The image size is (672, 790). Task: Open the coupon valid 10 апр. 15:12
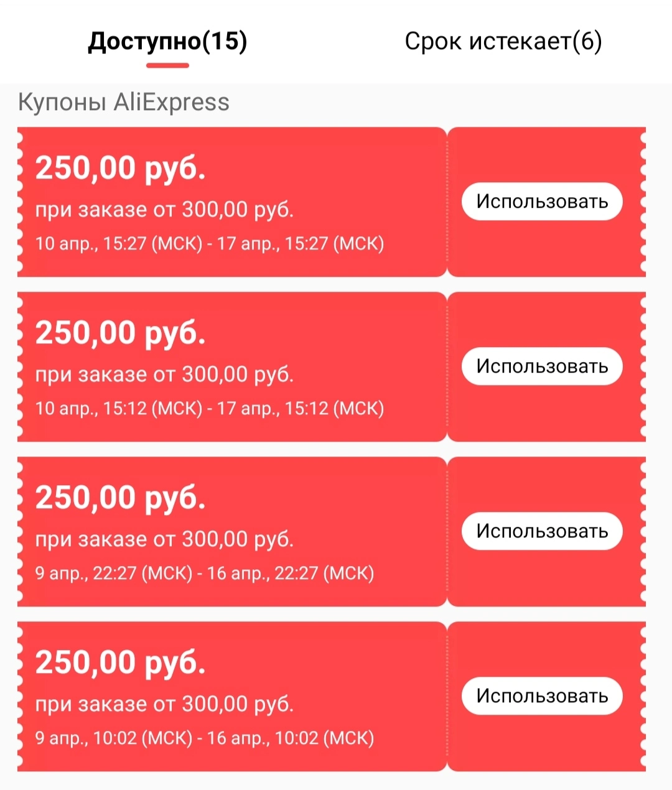231,367
